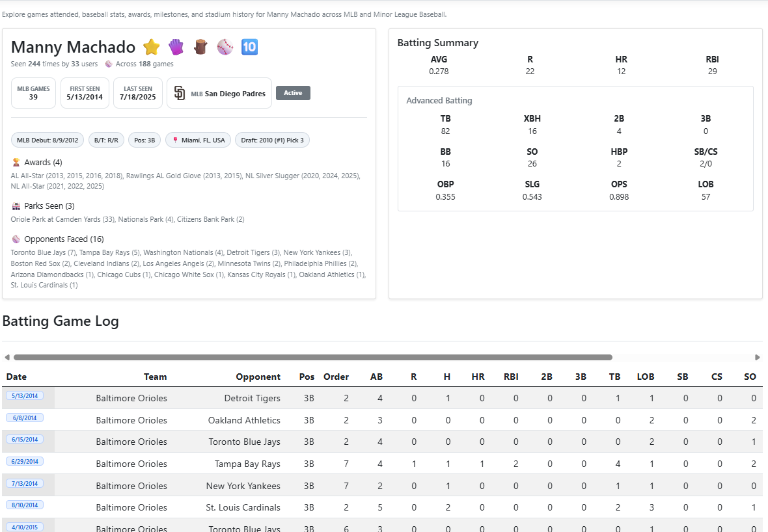Click the Date column header
This screenshot has height=532, width=768.
point(17,377)
